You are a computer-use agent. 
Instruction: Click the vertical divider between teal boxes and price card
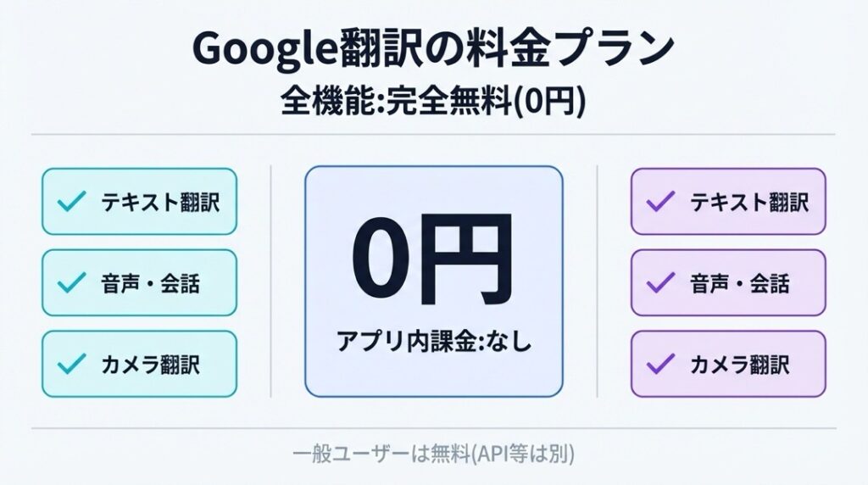(270, 280)
